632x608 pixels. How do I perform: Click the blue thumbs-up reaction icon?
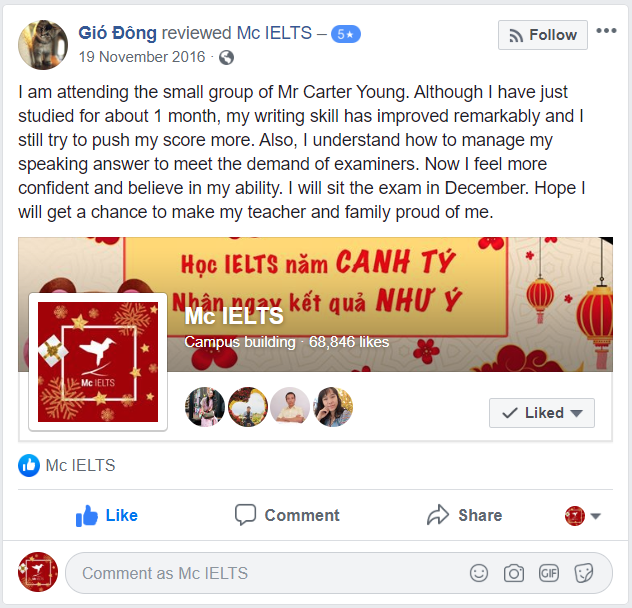[29, 465]
